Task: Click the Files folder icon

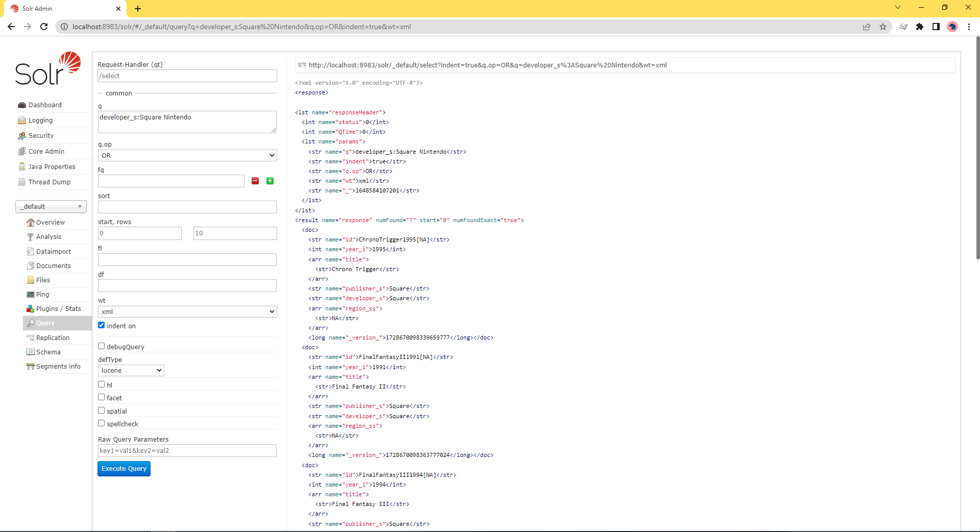Action: point(31,280)
